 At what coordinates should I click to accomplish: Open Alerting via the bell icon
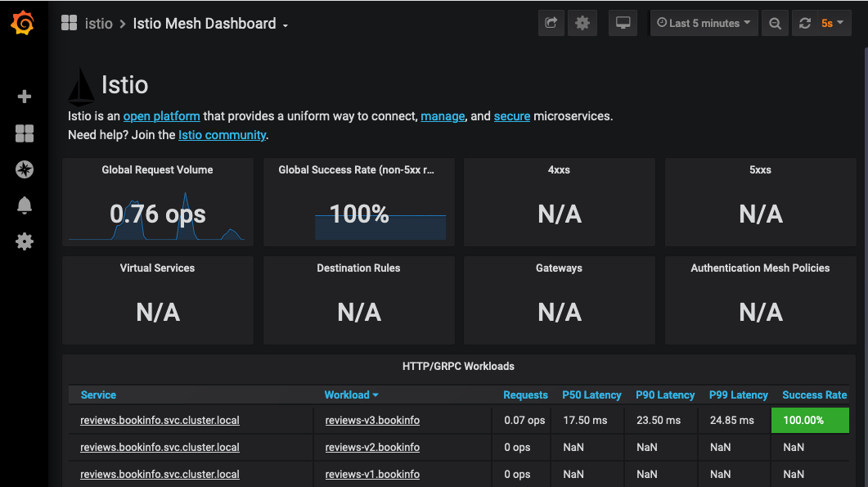(x=24, y=205)
